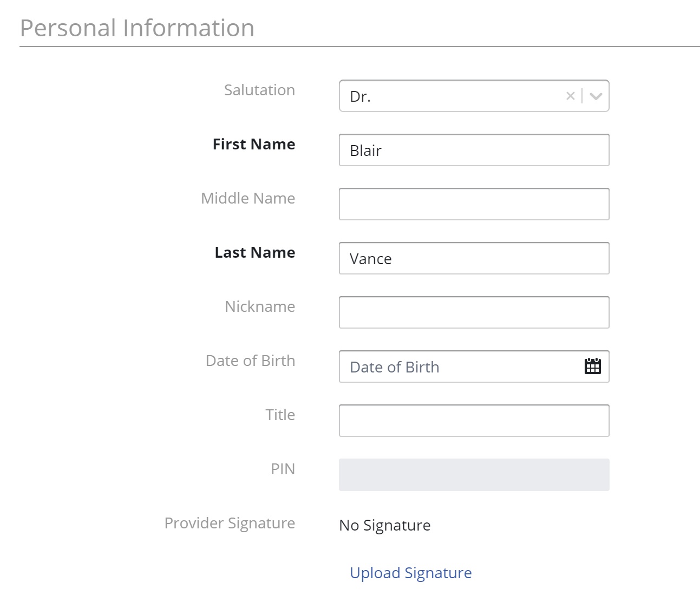Click the bold Last Name label

tap(255, 252)
